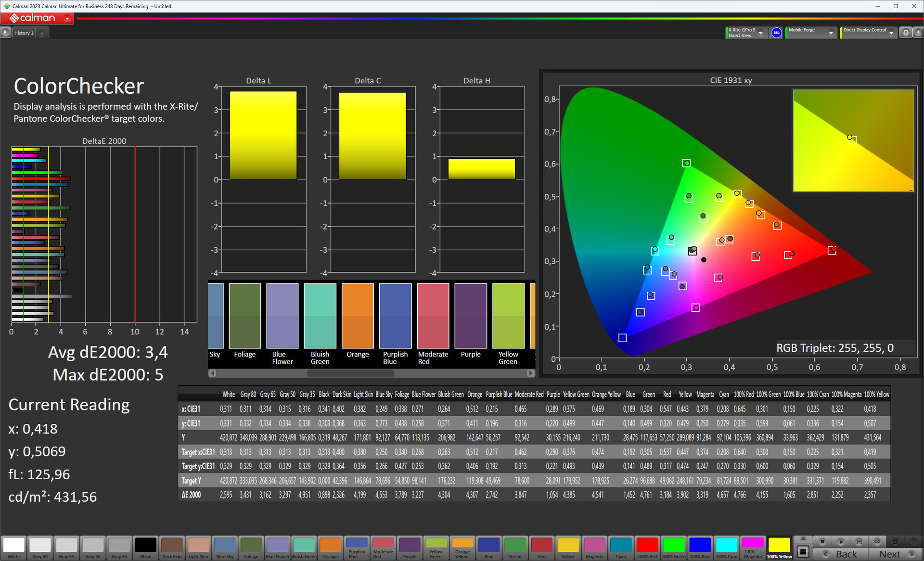
Task: Click the blue 661 meter badge
Action: pos(776,33)
